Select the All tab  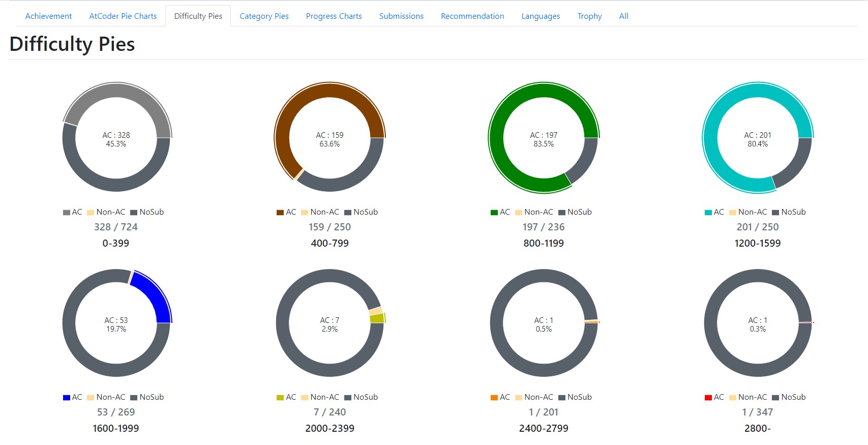click(623, 16)
